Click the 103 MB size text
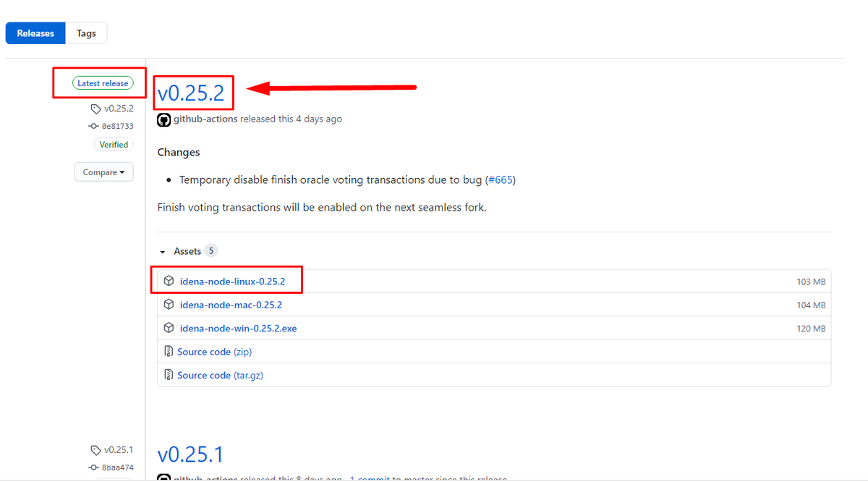This screenshot has width=868, height=482. [x=811, y=282]
